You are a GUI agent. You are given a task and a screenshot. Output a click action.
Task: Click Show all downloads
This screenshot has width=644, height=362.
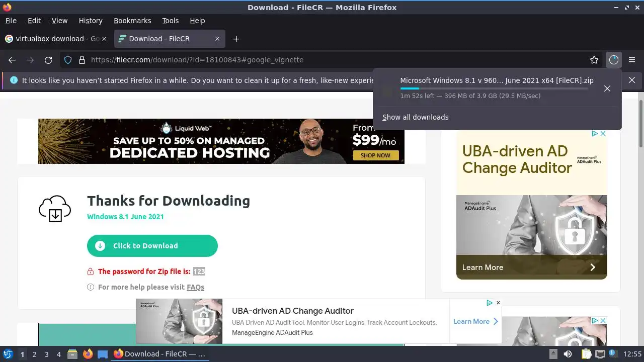[416, 117]
